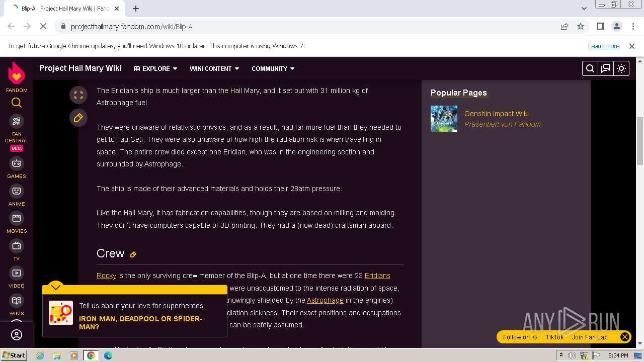Stop loading the page button
The height and width of the screenshot is (362, 644).
43,26
